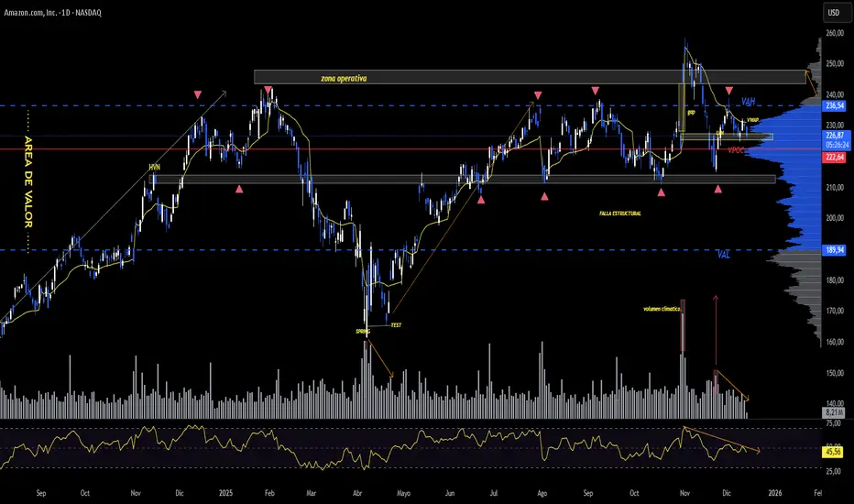Select the TEST annotation label

396,325
